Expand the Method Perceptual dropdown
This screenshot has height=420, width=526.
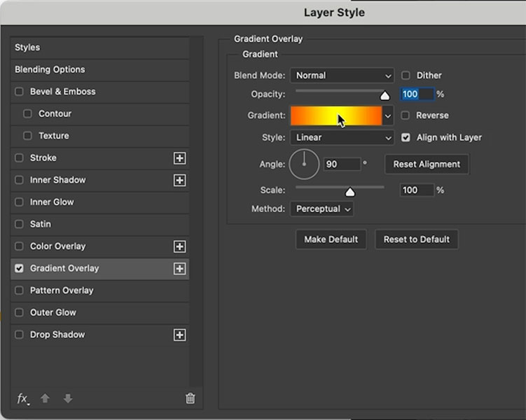[x=321, y=209]
